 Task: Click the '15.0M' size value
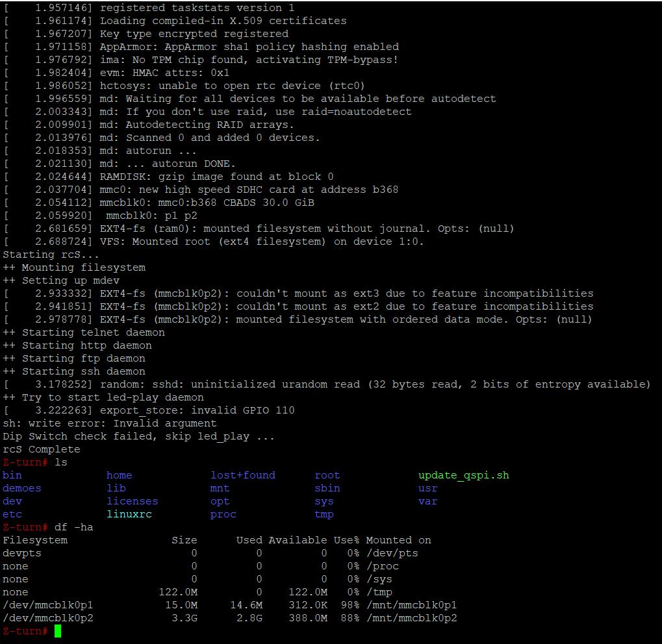coord(181,605)
